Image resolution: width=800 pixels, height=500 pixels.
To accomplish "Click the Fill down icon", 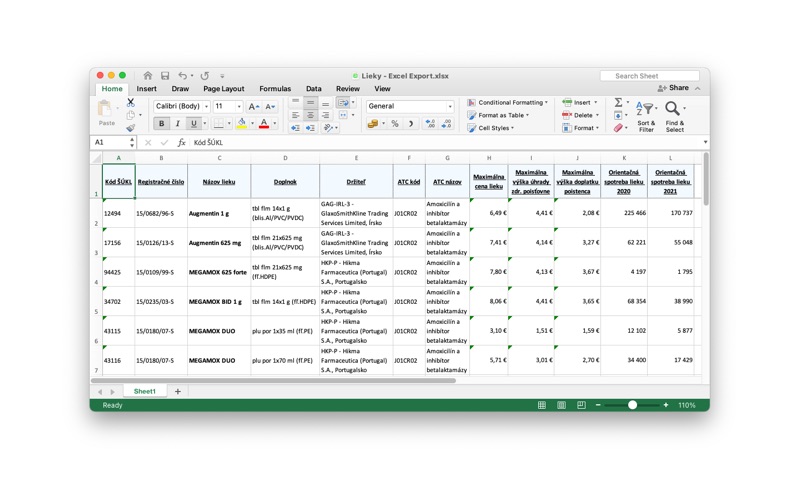I will [618, 115].
